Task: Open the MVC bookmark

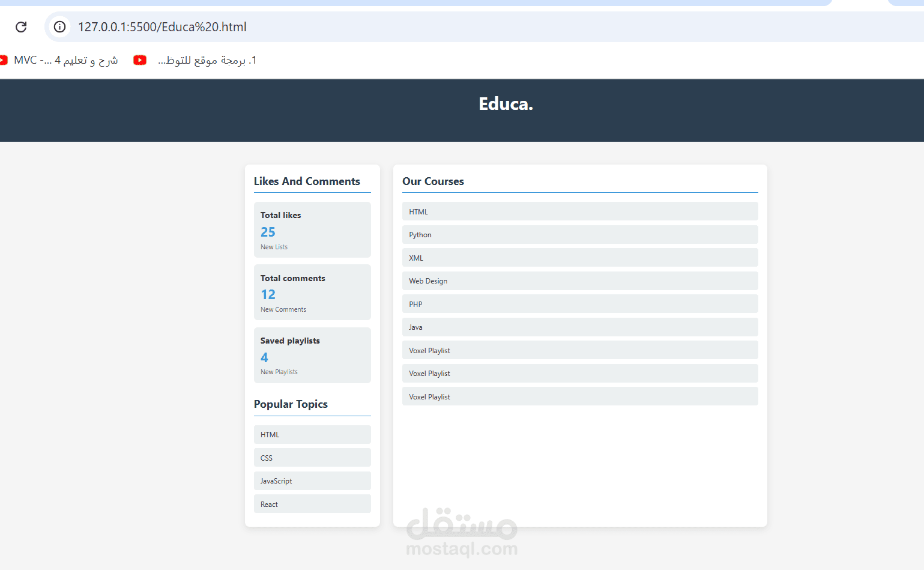Action: tap(59, 60)
